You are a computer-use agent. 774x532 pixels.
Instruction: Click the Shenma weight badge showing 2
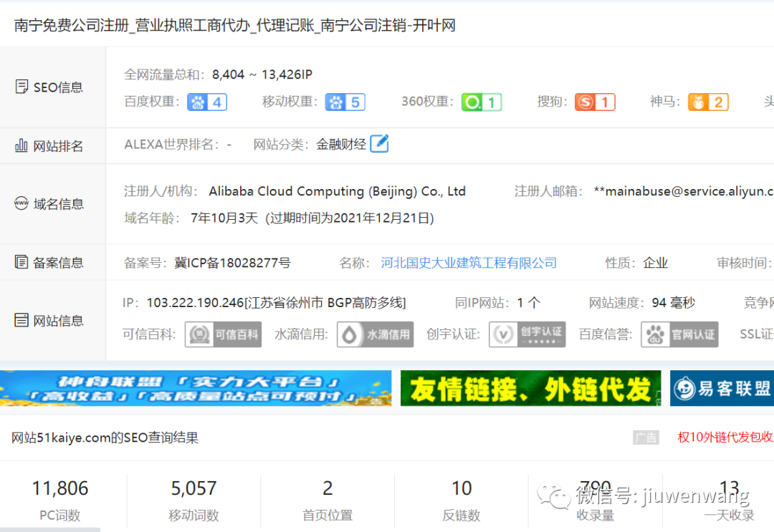click(708, 102)
